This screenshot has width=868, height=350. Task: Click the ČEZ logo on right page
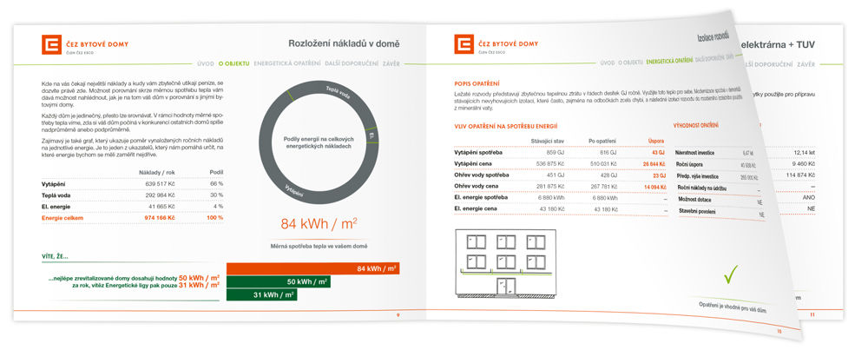[x=464, y=44]
